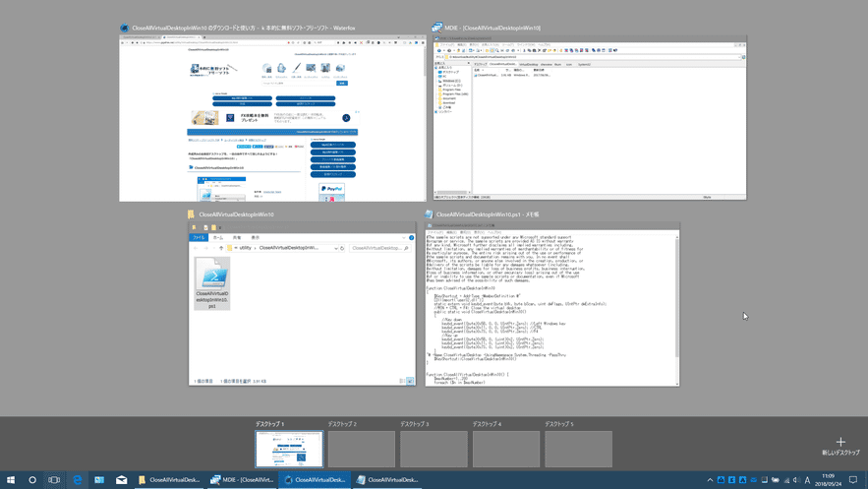Switch to デスクトップ 3 thumbnail
The height and width of the screenshot is (489, 868).
pyautogui.click(x=434, y=449)
